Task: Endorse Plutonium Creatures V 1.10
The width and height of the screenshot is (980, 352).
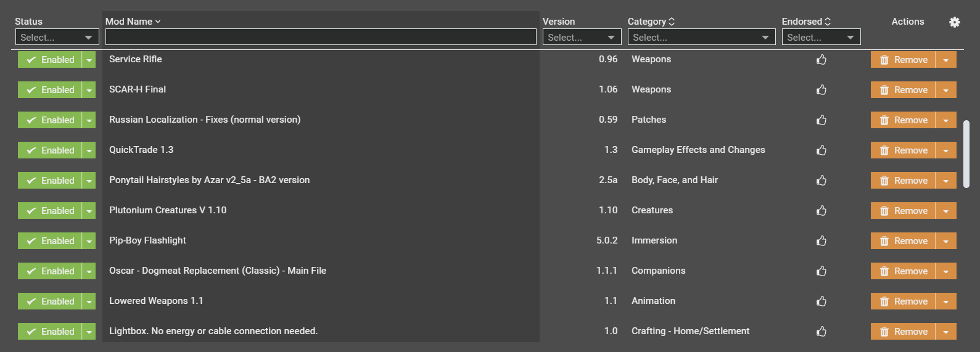Action: pyautogui.click(x=821, y=211)
